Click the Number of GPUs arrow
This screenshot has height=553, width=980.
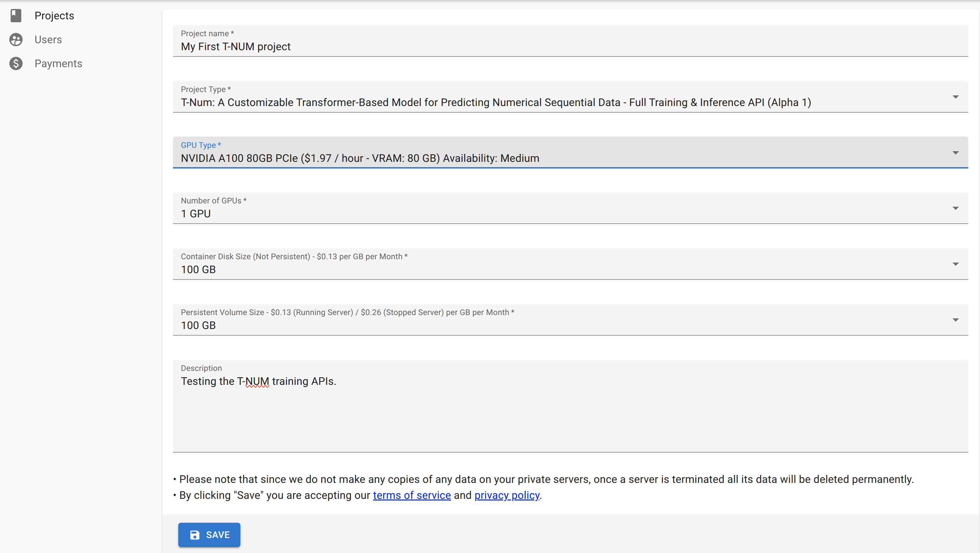pyautogui.click(x=955, y=208)
